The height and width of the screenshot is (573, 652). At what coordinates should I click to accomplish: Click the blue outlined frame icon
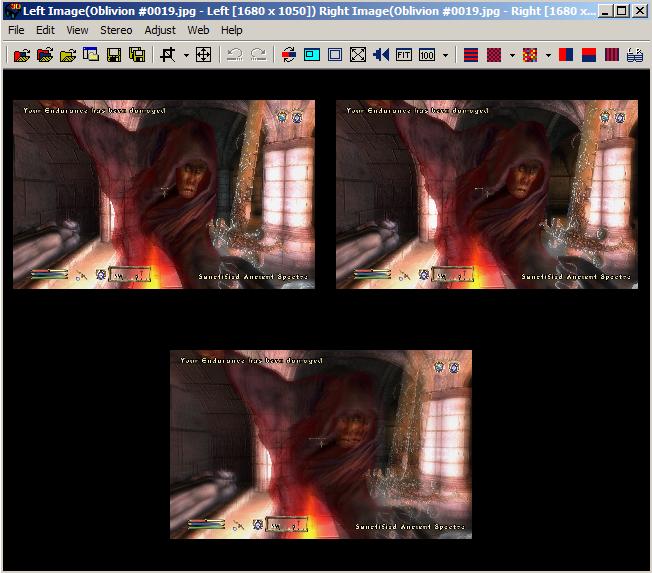point(335,55)
